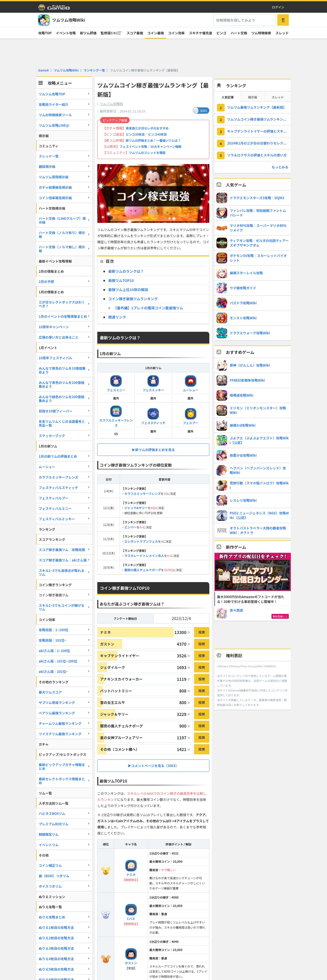Screen dimensions: 327x980
Task: Click the フェスプー tsum icon
Action: pyautogui.click(x=190, y=413)
